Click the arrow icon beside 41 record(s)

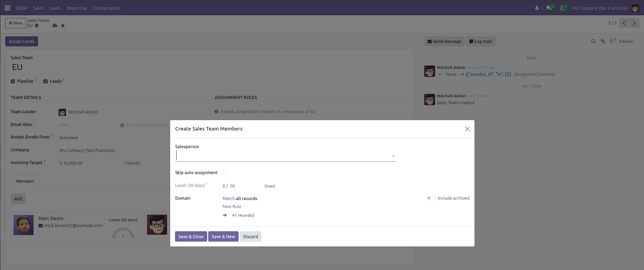point(225,215)
